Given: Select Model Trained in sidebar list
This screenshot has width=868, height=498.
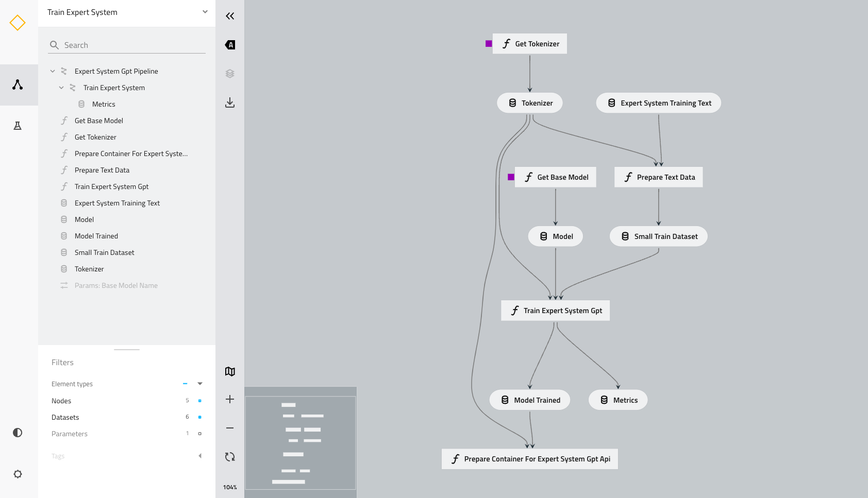Looking at the screenshot, I should 96,236.
